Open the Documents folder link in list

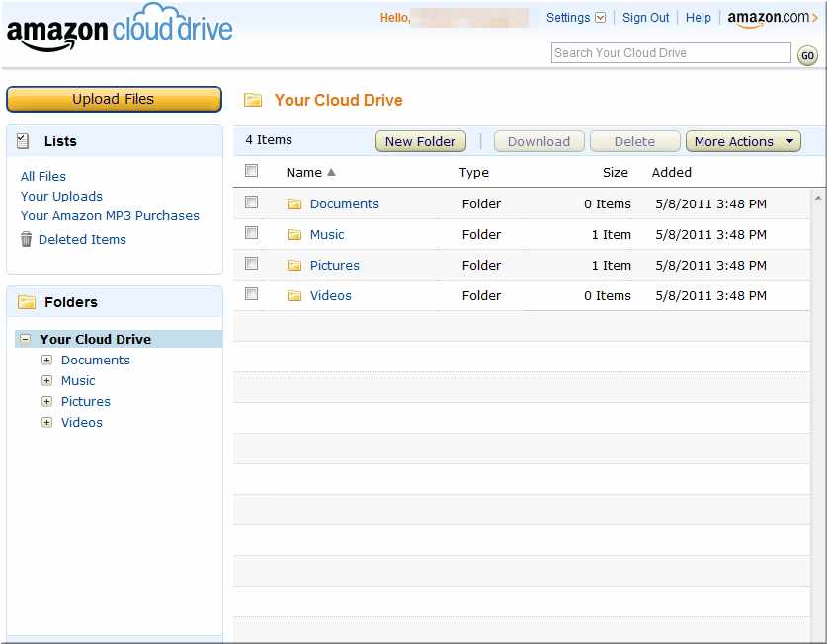(x=345, y=204)
